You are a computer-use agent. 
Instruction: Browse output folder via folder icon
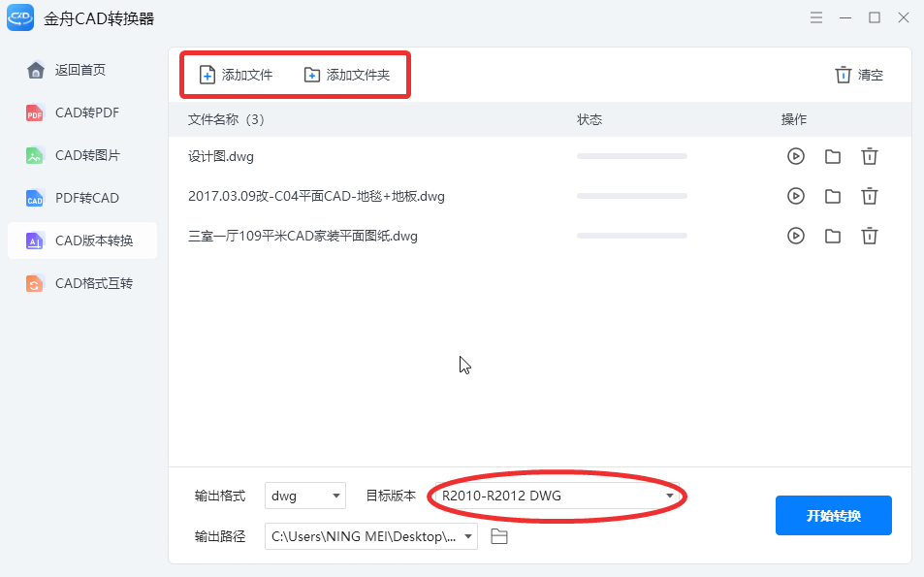click(x=499, y=536)
